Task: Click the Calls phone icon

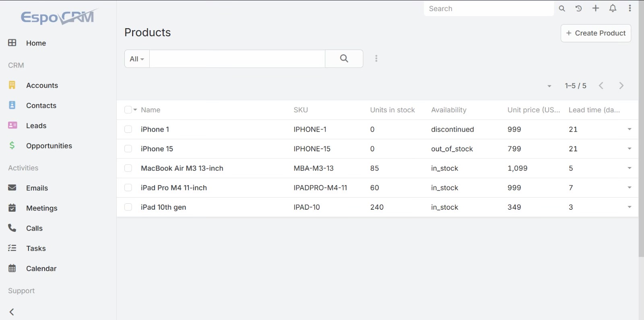Action: [x=12, y=228]
